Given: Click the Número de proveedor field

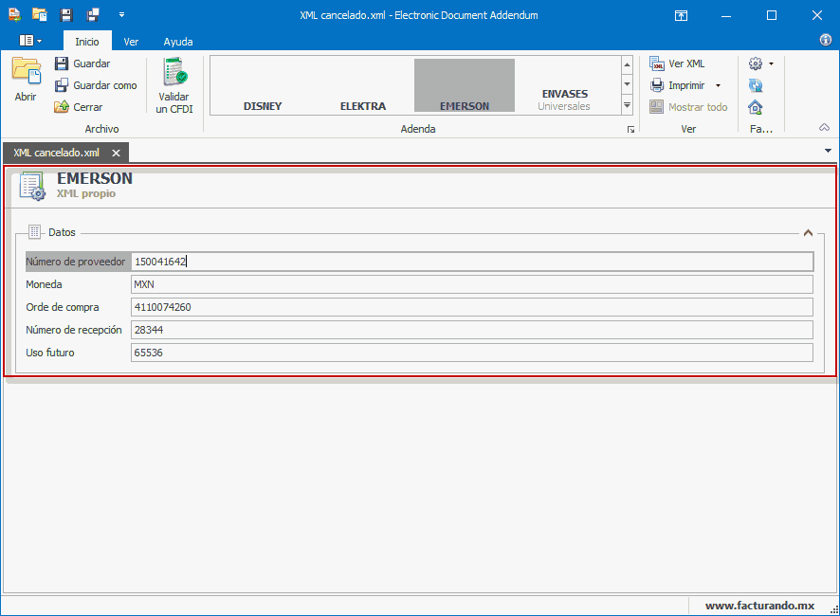Looking at the screenshot, I should click(472, 262).
